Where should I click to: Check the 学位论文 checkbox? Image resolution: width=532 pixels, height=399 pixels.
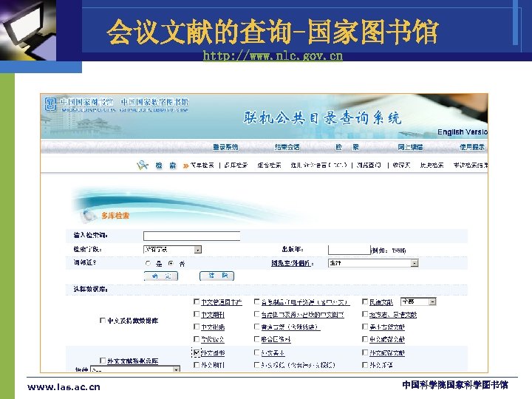coord(196,339)
